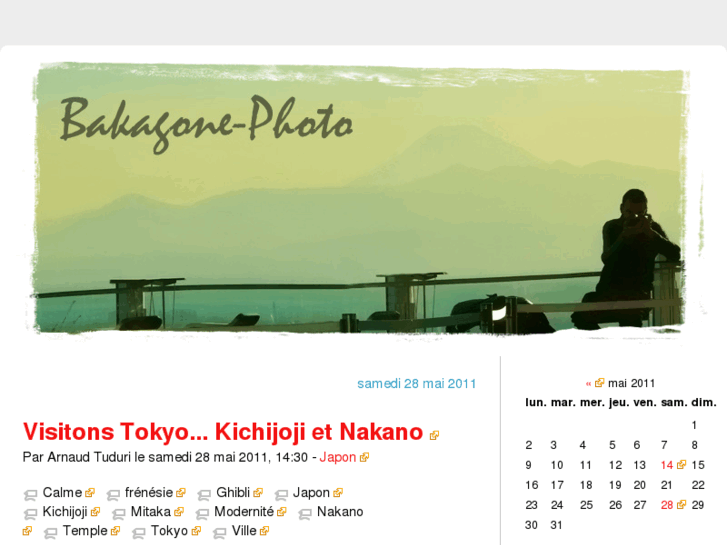
Task: Click tag icon before Ghibli
Action: [204, 495]
